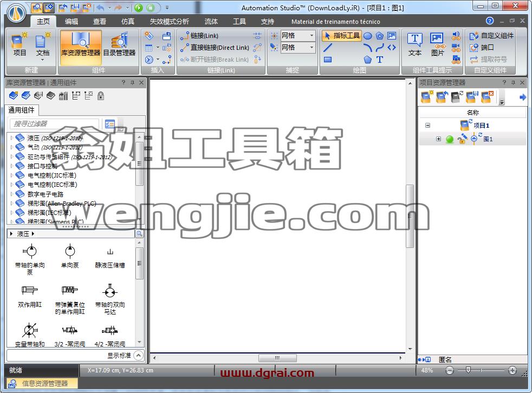The height and width of the screenshot is (393, 532).
Task: Select the line drawing tool
Action: [x=328, y=48]
